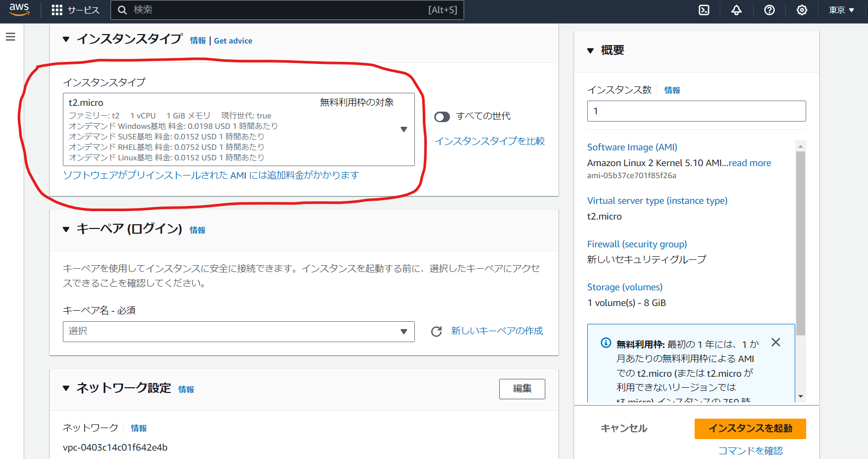Open the キーペア名 選択 dropdown
This screenshot has width=868, height=459.
pos(239,332)
